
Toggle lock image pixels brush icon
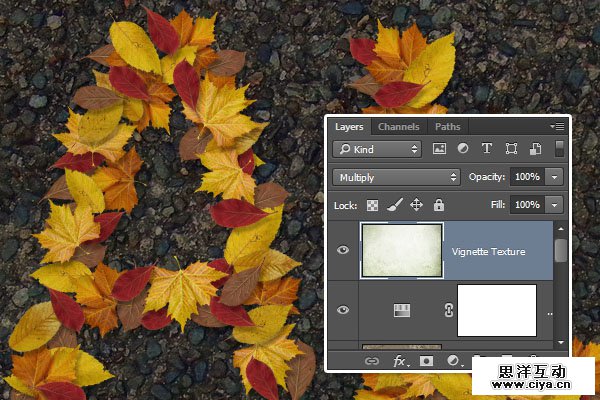(x=394, y=205)
